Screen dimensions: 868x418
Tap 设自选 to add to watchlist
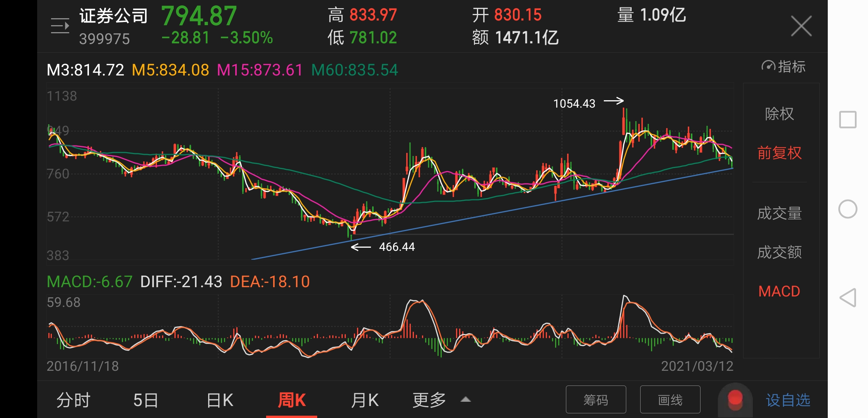[x=788, y=400]
